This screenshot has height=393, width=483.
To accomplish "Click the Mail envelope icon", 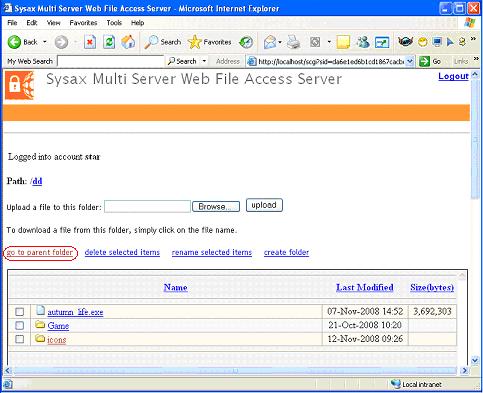I will tap(270, 42).
